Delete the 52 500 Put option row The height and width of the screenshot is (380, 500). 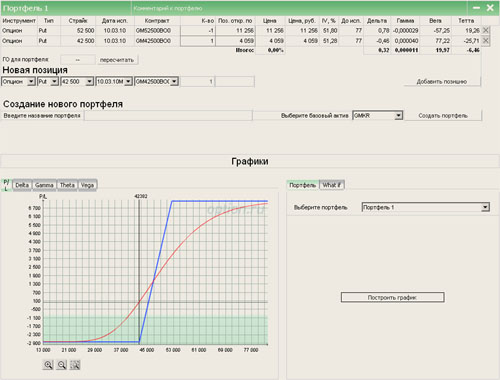click(x=485, y=30)
